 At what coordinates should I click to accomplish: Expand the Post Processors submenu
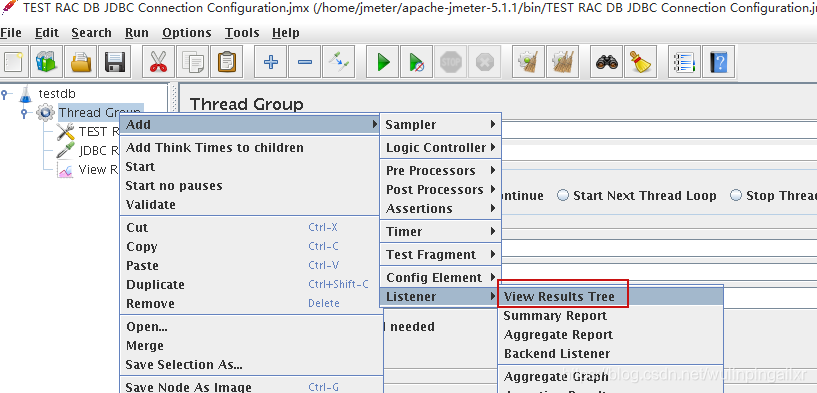click(x=440, y=190)
